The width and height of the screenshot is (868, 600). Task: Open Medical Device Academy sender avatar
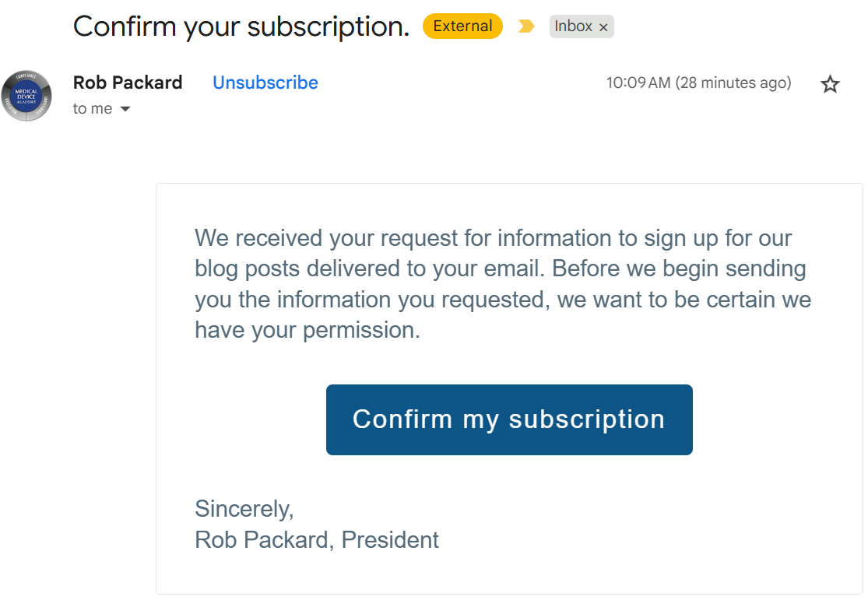(26, 95)
